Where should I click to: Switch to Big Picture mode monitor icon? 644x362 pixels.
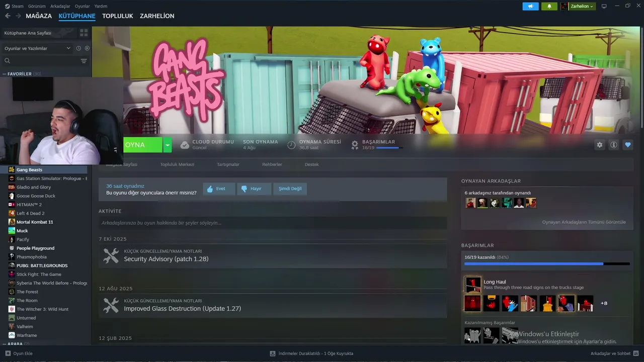point(604,6)
